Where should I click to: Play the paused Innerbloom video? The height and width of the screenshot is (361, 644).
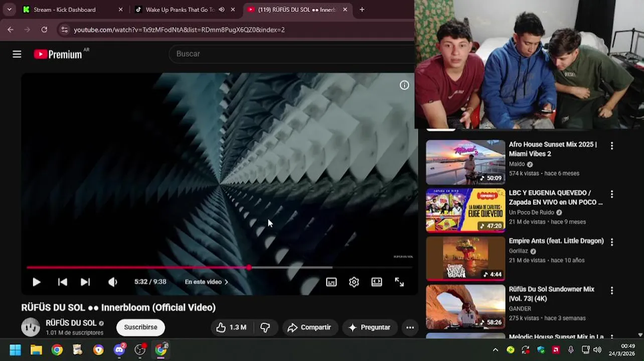(x=36, y=282)
